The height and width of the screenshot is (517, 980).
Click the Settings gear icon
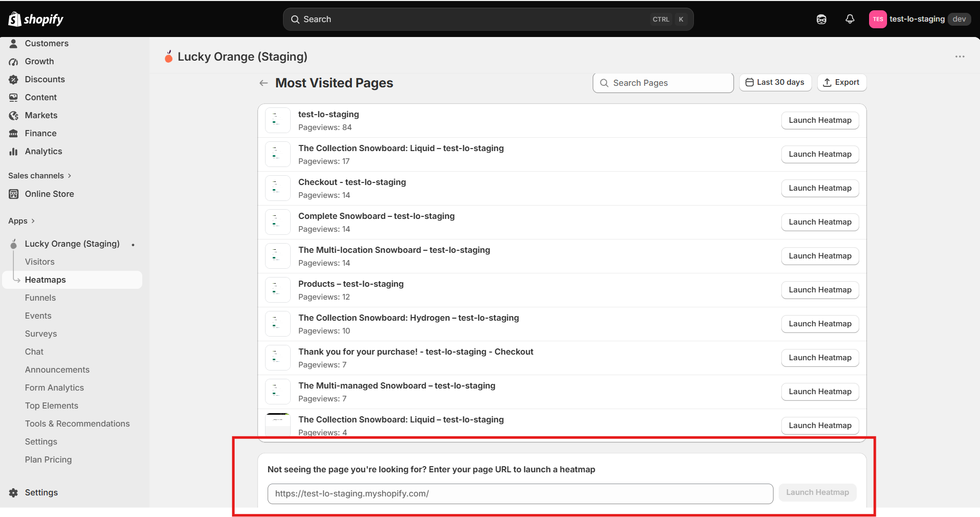click(13, 492)
